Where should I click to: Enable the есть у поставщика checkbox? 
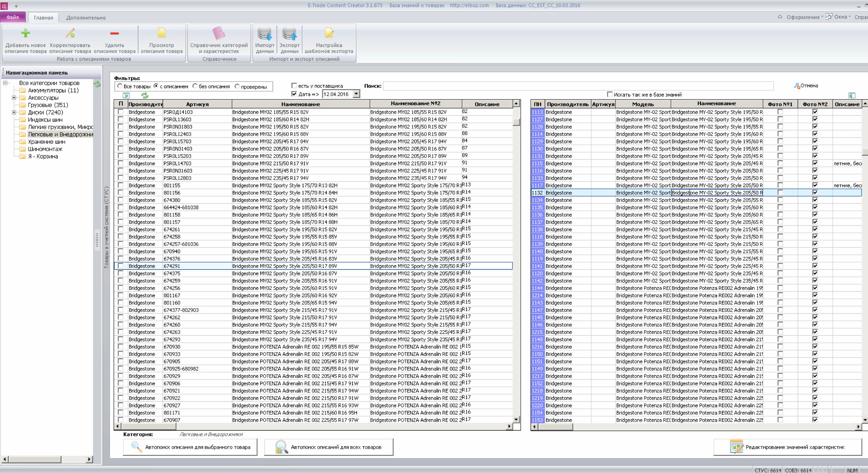[x=294, y=86]
